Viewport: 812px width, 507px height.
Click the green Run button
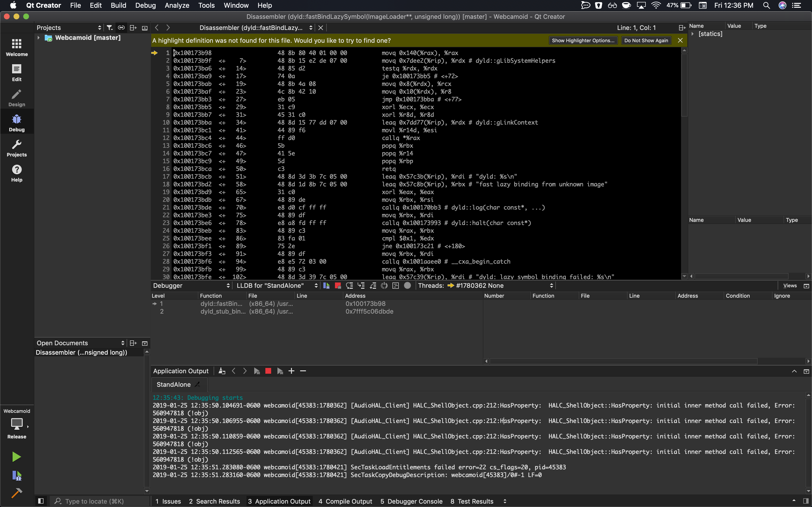pos(16,457)
